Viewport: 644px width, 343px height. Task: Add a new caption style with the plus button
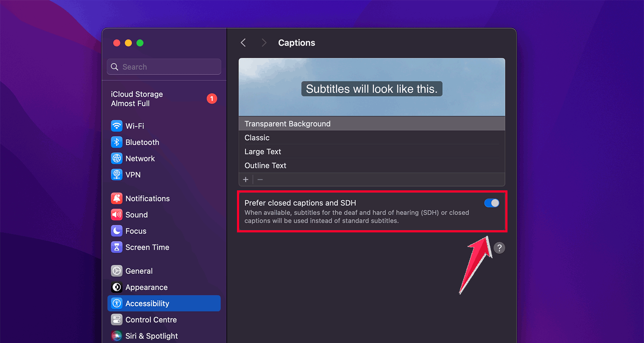click(246, 179)
